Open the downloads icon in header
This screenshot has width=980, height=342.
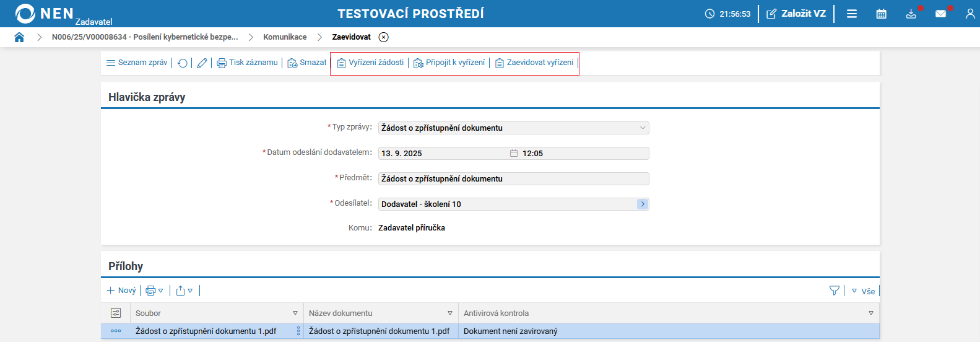[911, 14]
